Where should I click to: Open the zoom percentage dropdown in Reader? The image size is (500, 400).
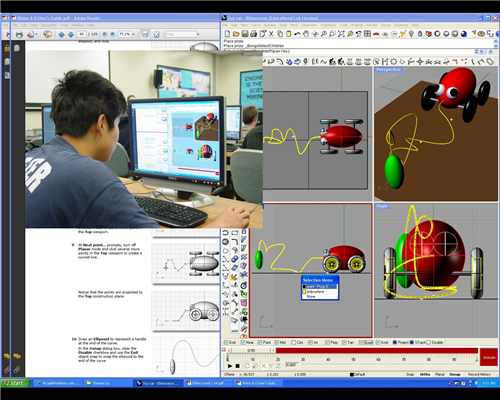(133, 34)
